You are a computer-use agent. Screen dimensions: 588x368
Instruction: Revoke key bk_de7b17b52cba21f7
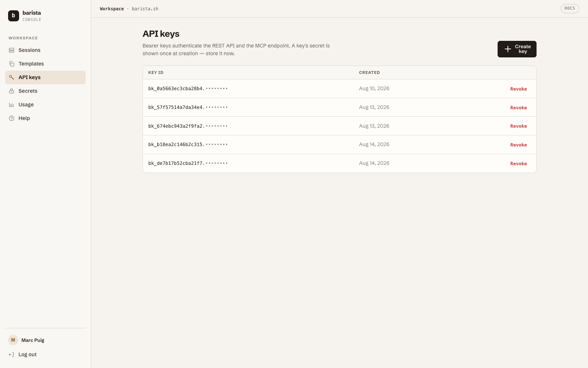click(519, 164)
